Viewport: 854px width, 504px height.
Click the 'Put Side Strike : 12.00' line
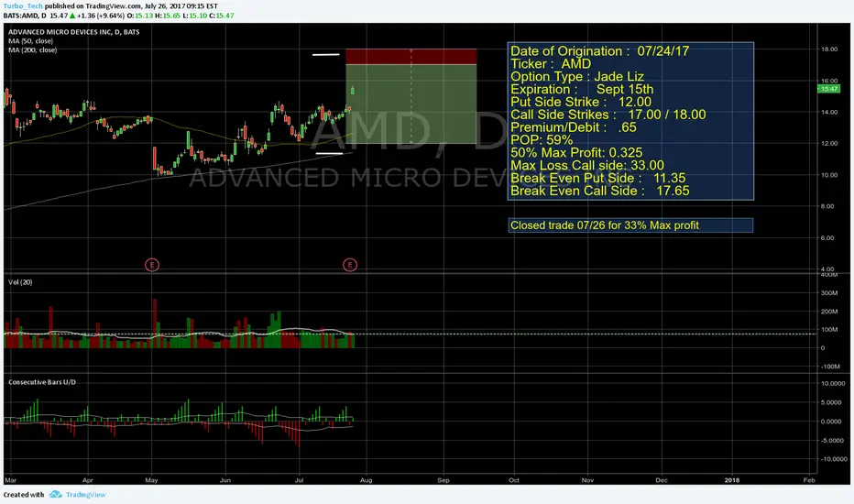(x=581, y=102)
